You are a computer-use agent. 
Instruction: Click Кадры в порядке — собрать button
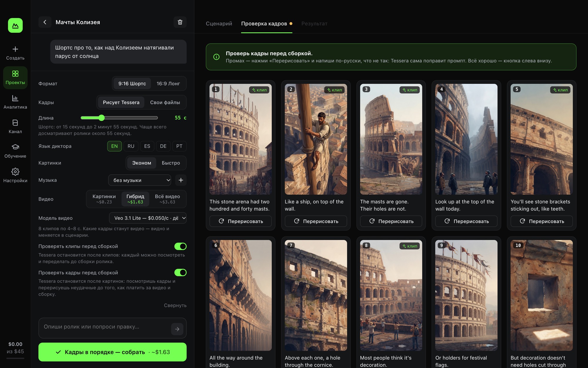112,352
